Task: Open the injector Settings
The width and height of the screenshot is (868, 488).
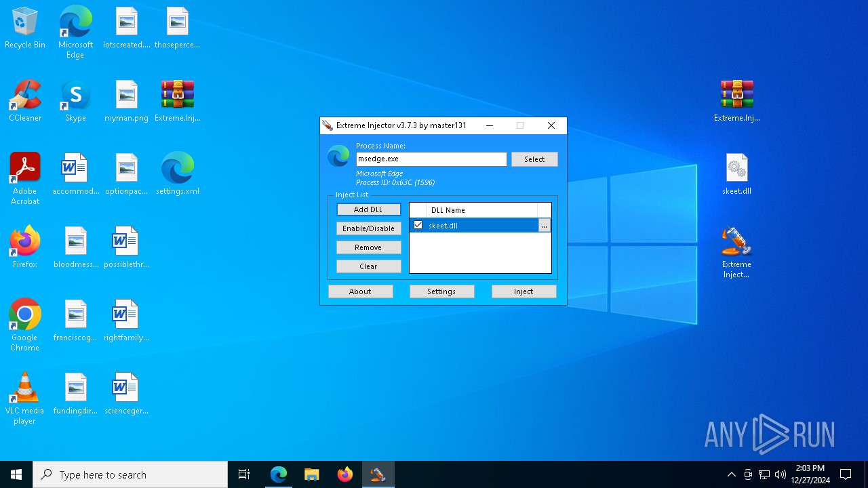Action: coord(441,291)
